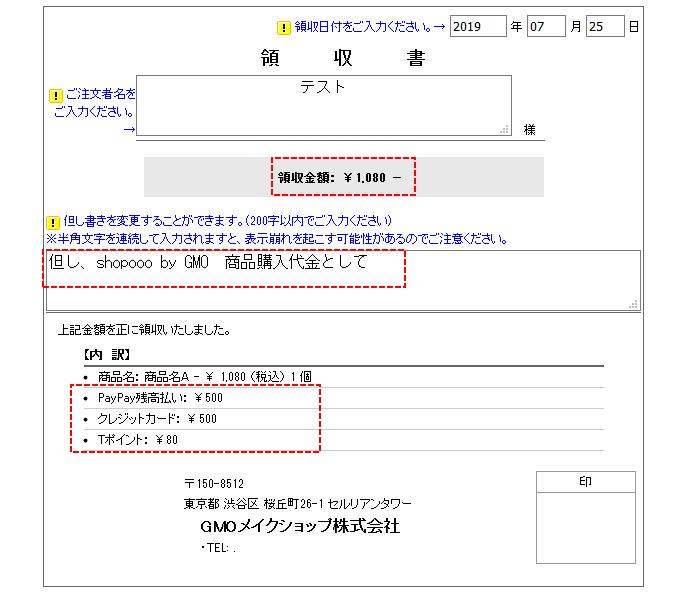680x598 pixels.
Task: Click the day field showing 25
Action: click(x=605, y=27)
